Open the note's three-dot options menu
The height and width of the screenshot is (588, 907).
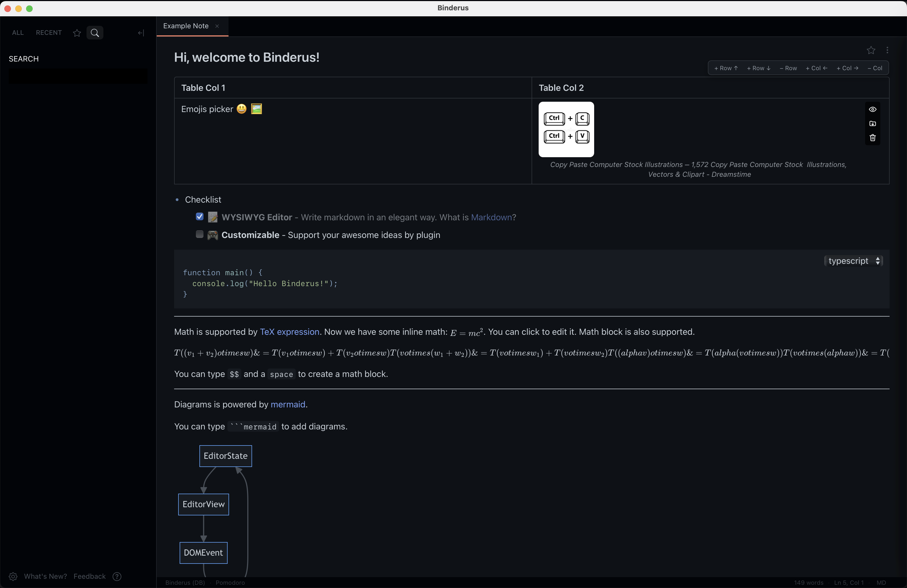pyautogui.click(x=888, y=50)
